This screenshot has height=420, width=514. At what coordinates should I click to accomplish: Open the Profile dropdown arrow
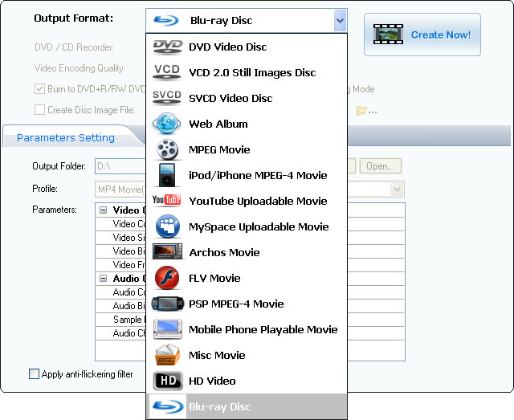click(397, 190)
